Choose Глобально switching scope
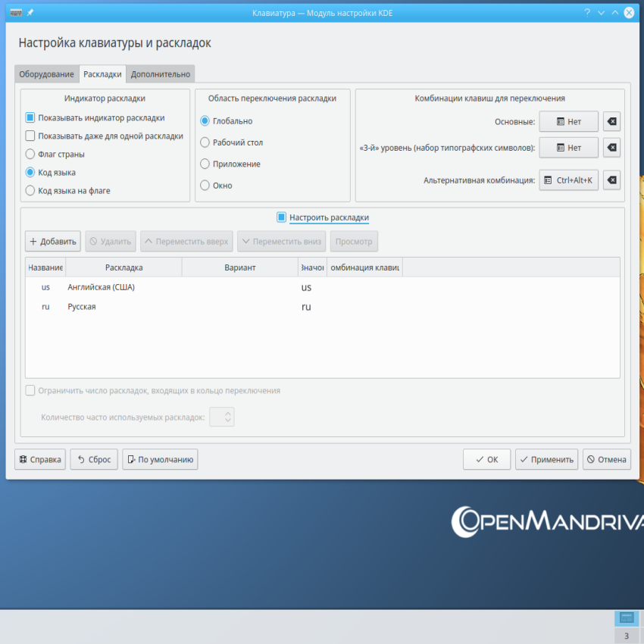 (205, 121)
